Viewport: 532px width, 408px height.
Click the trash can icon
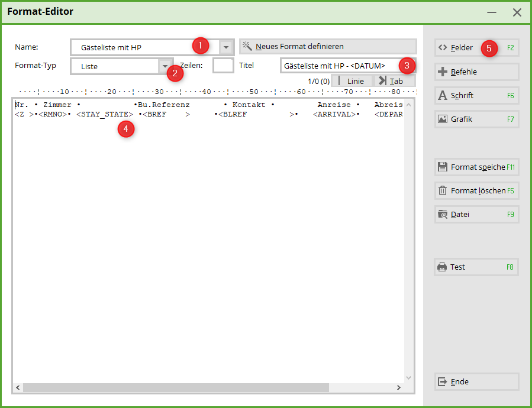tap(443, 190)
